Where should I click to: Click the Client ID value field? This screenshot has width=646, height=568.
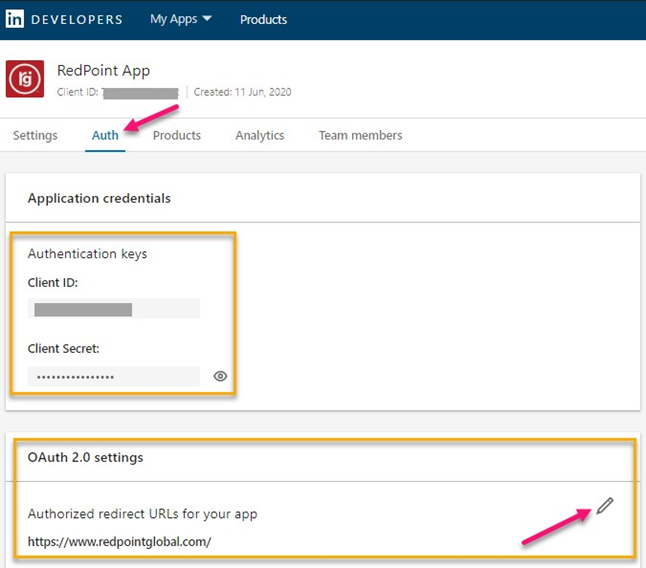pos(113,309)
